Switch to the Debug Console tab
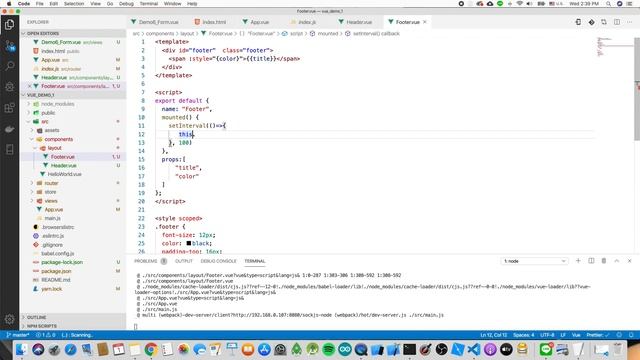Screen dimensions: 640x360 tap(218, 261)
